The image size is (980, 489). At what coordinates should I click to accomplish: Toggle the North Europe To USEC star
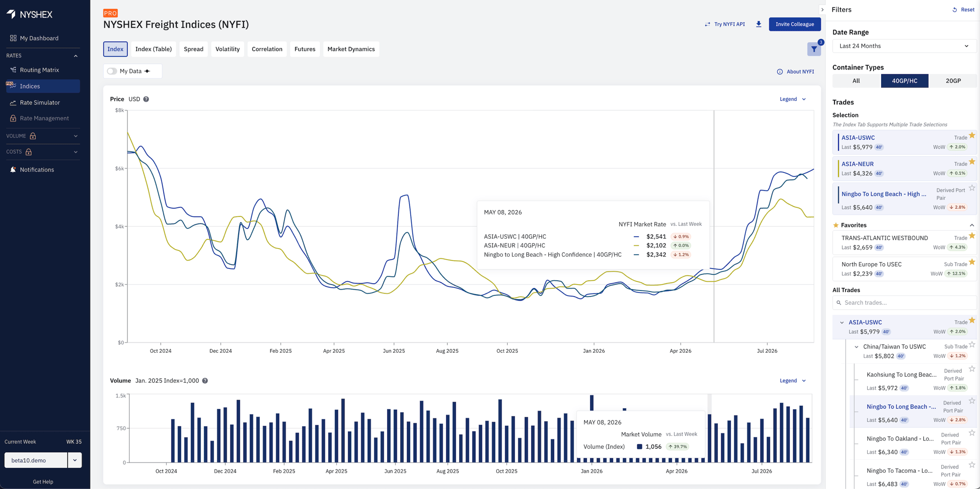click(x=972, y=262)
